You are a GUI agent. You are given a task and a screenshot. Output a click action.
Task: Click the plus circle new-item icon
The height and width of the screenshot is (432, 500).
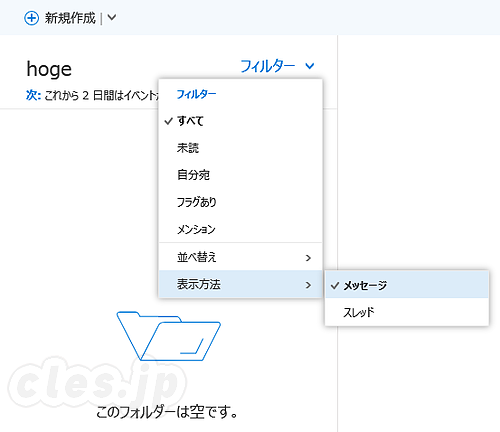point(31,18)
